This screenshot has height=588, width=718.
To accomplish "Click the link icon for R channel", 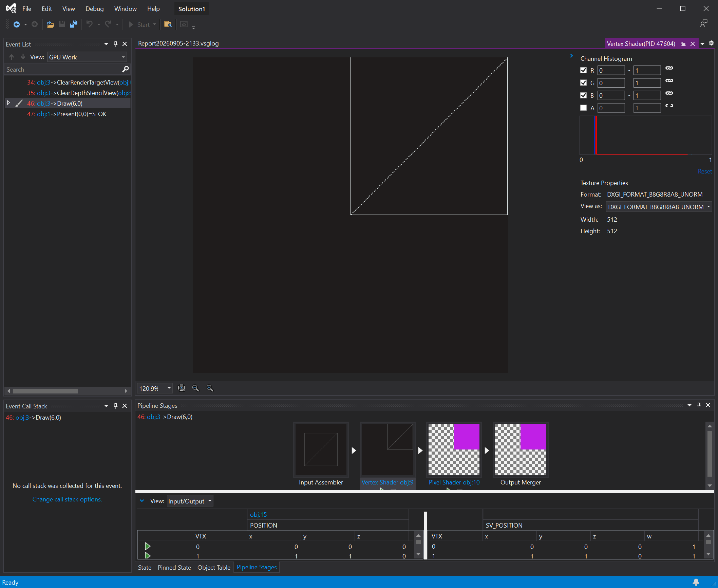I will pyautogui.click(x=669, y=68).
